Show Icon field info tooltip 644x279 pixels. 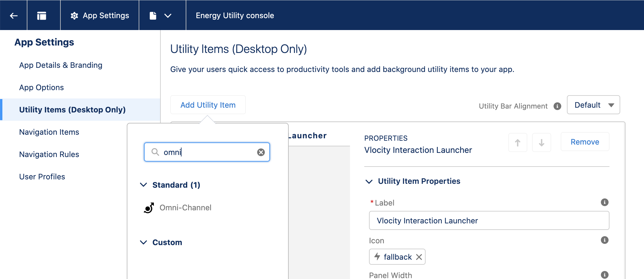coord(605,240)
